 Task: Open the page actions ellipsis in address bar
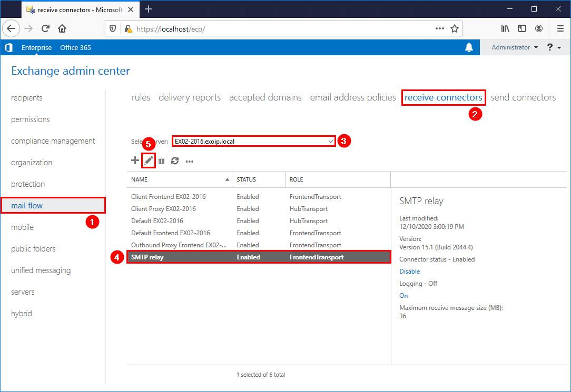[x=439, y=28]
